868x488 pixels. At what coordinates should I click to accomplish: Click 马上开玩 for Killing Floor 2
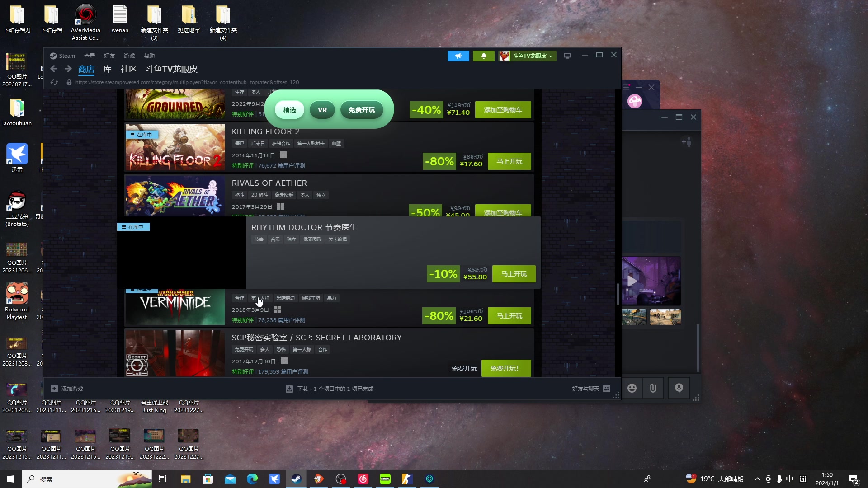click(x=509, y=161)
